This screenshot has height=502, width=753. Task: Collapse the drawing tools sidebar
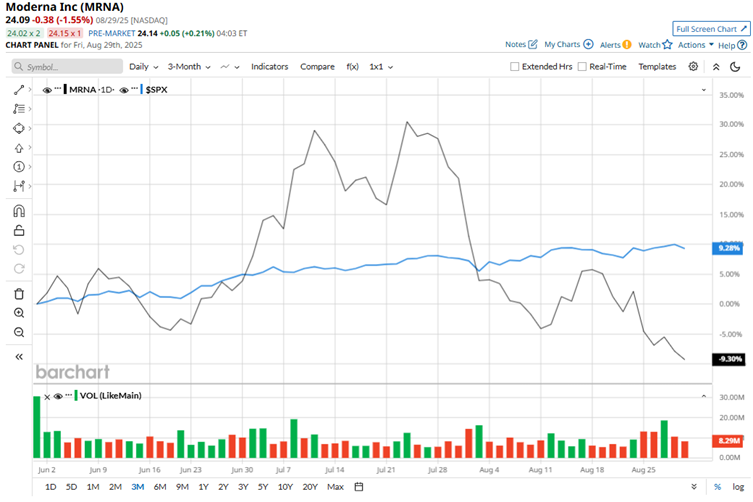(19, 357)
